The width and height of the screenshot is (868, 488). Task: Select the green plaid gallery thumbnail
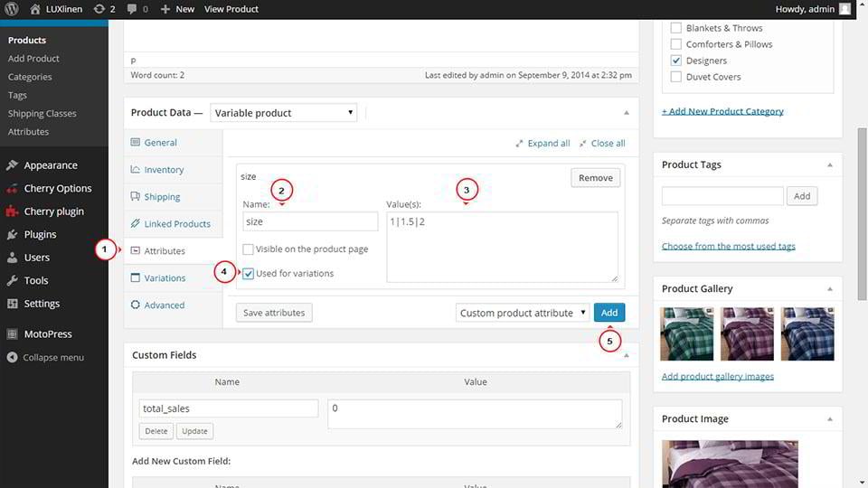687,333
